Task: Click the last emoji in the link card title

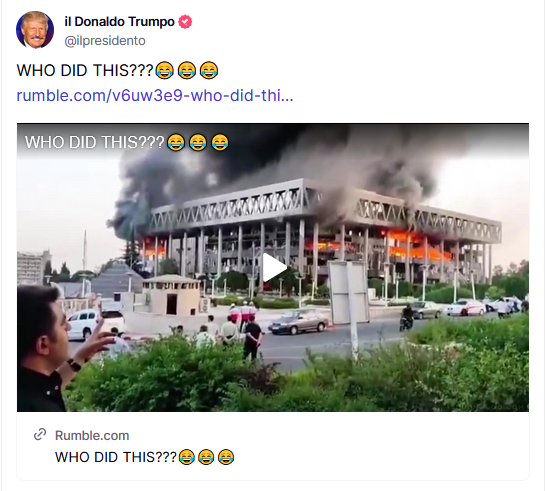Action: 226,456
